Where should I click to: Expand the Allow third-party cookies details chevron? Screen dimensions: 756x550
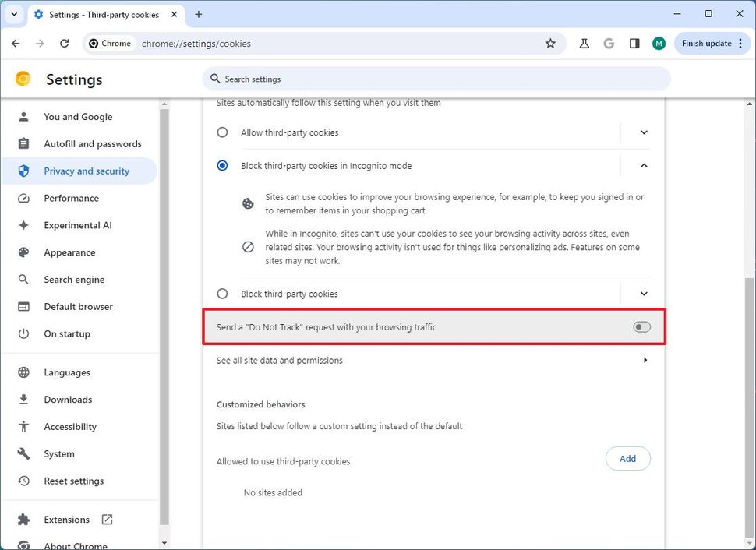pos(643,132)
